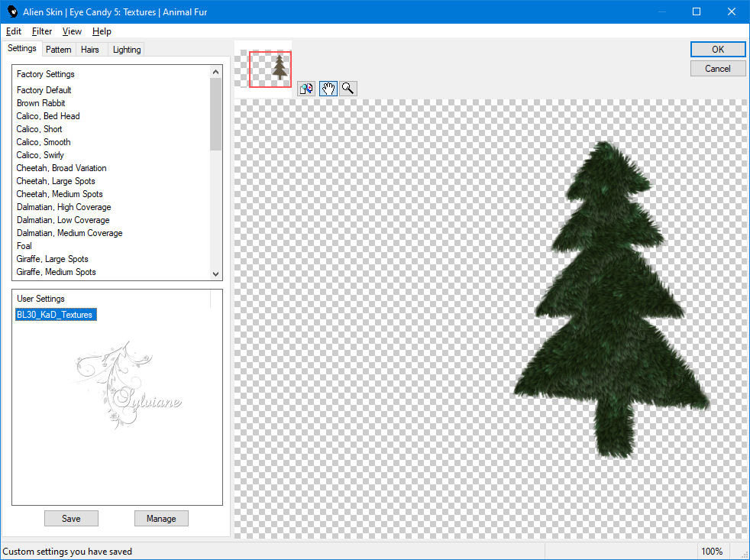
Task: Select the Calico, Bed Head preset
Action: coord(48,116)
